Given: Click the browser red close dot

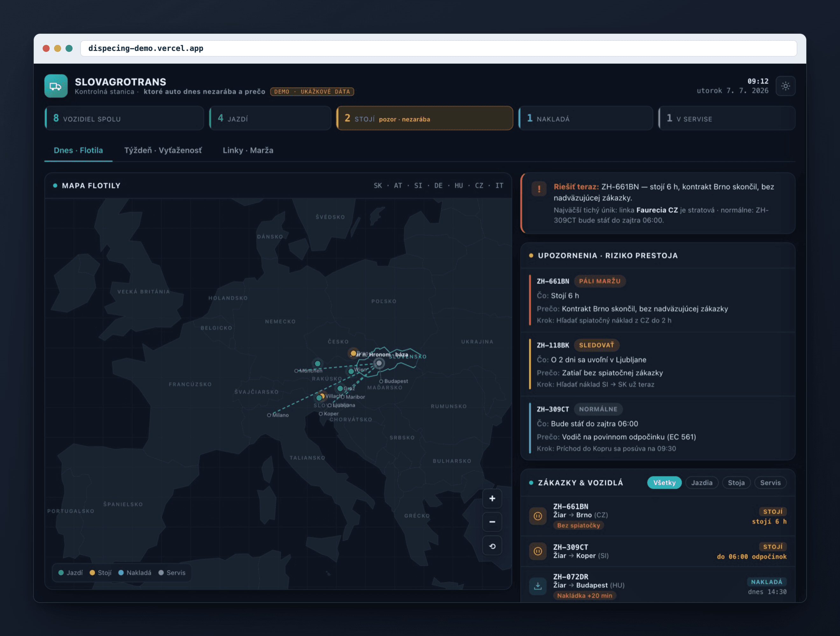Looking at the screenshot, I should click(46, 48).
